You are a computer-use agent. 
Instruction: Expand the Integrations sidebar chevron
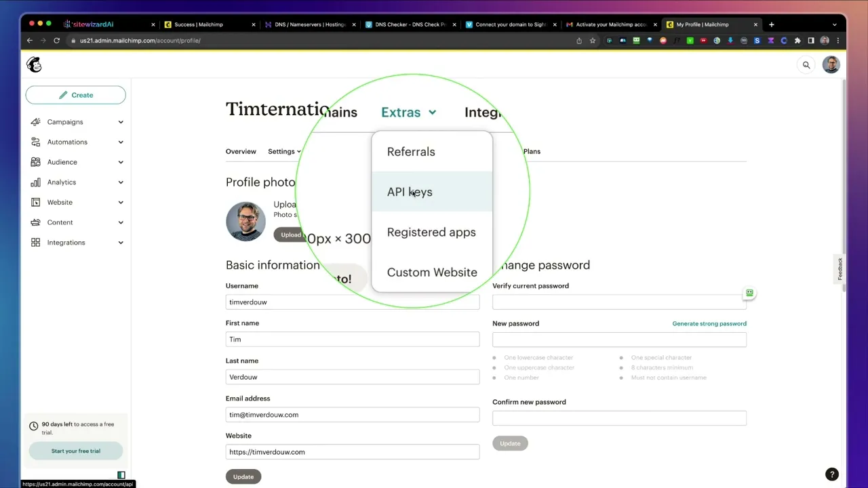pos(121,243)
